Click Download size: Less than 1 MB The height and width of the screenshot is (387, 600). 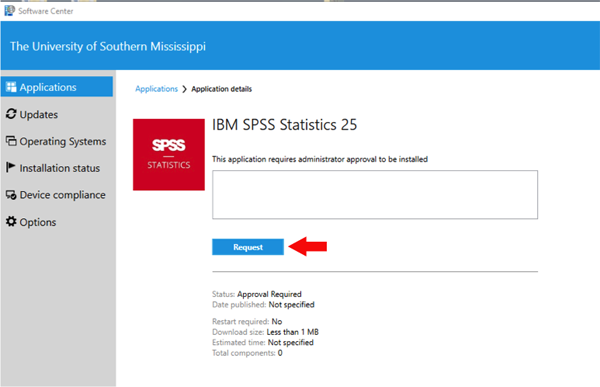[266, 332]
